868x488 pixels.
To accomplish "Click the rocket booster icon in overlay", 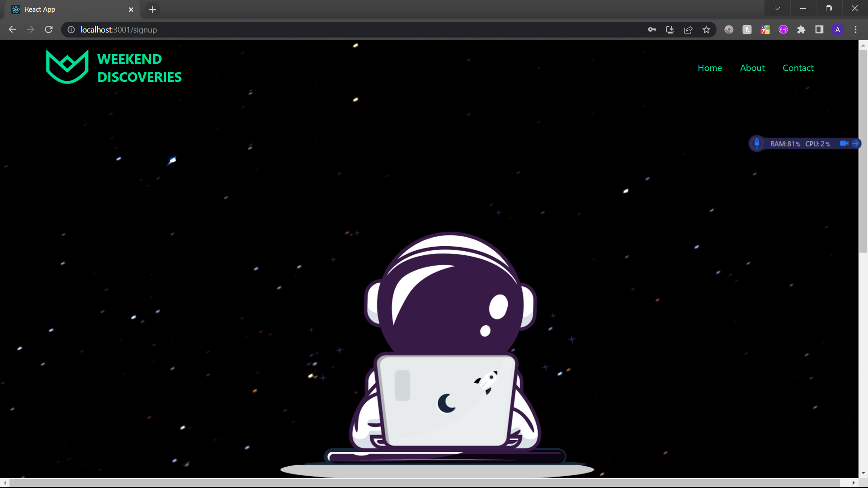I will coord(757,144).
